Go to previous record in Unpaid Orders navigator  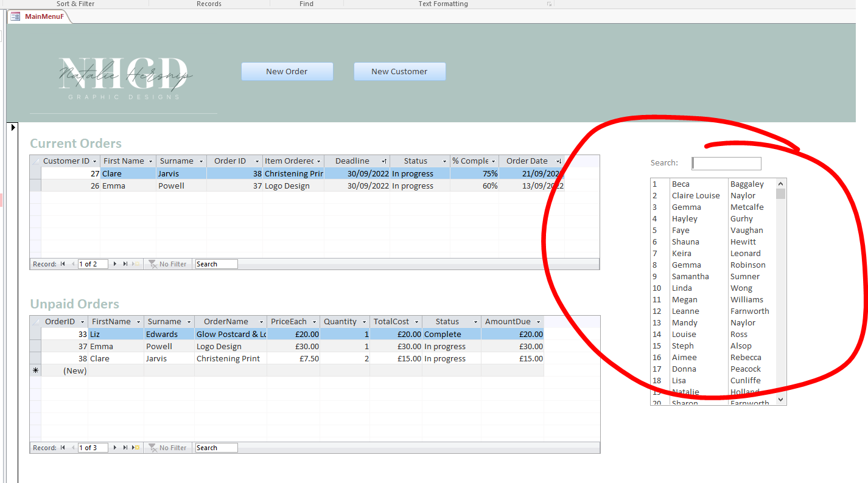[x=73, y=448]
